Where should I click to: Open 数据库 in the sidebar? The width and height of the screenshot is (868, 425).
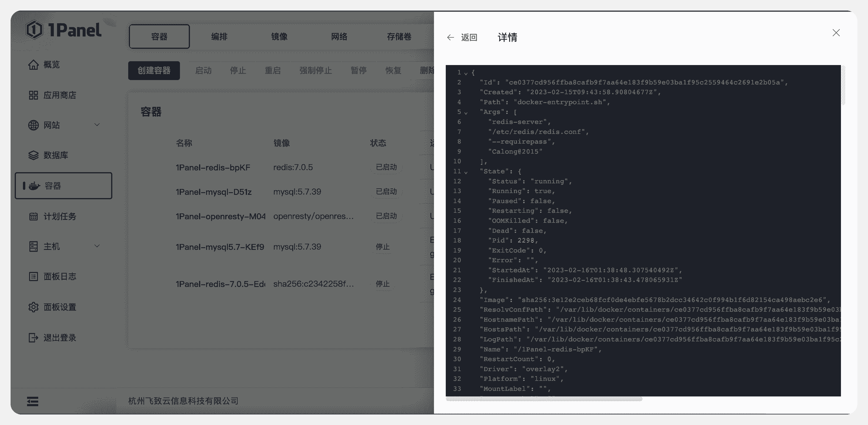click(56, 155)
